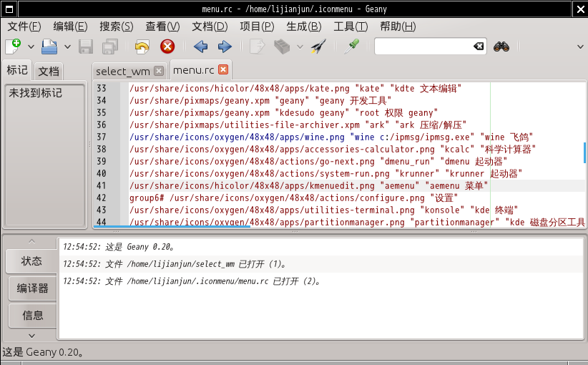Open the new-file template dropdown arrow
588x365 pixels.
pos(31,47)
